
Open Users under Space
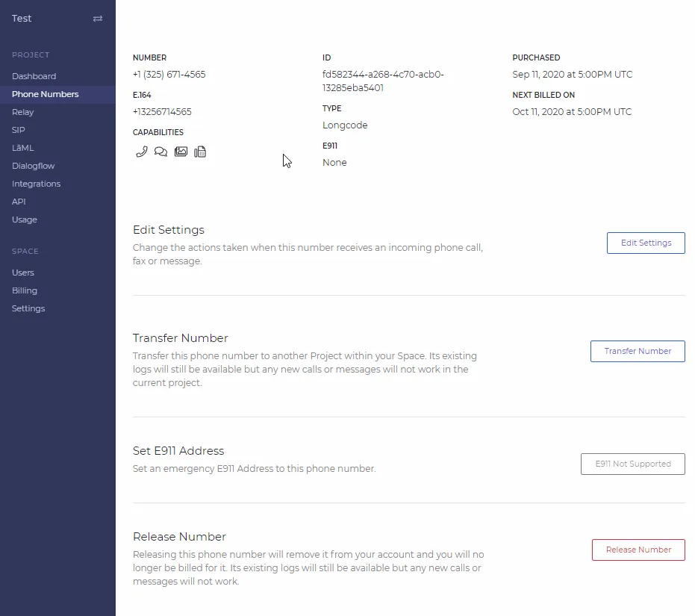point(22,273)
